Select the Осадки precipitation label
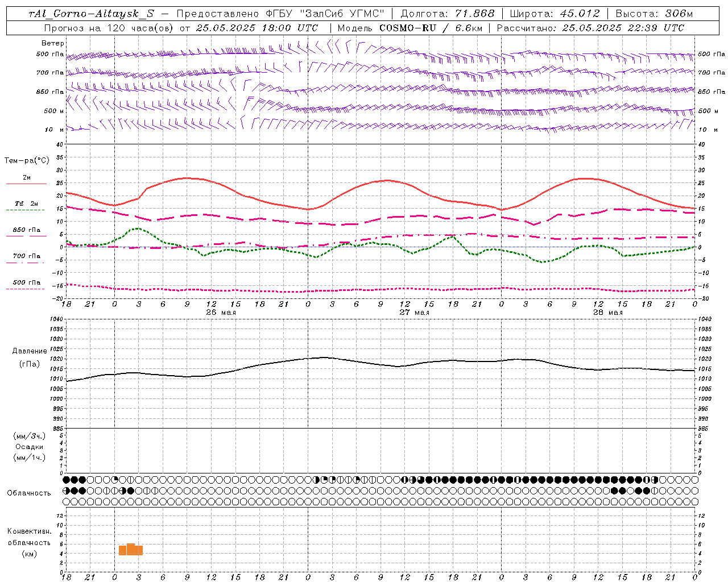 pos(29,447)
